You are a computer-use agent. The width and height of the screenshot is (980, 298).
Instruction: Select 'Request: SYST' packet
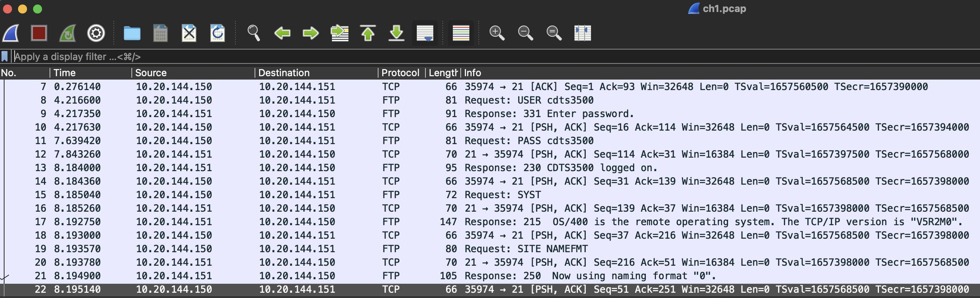pos(490,195)
